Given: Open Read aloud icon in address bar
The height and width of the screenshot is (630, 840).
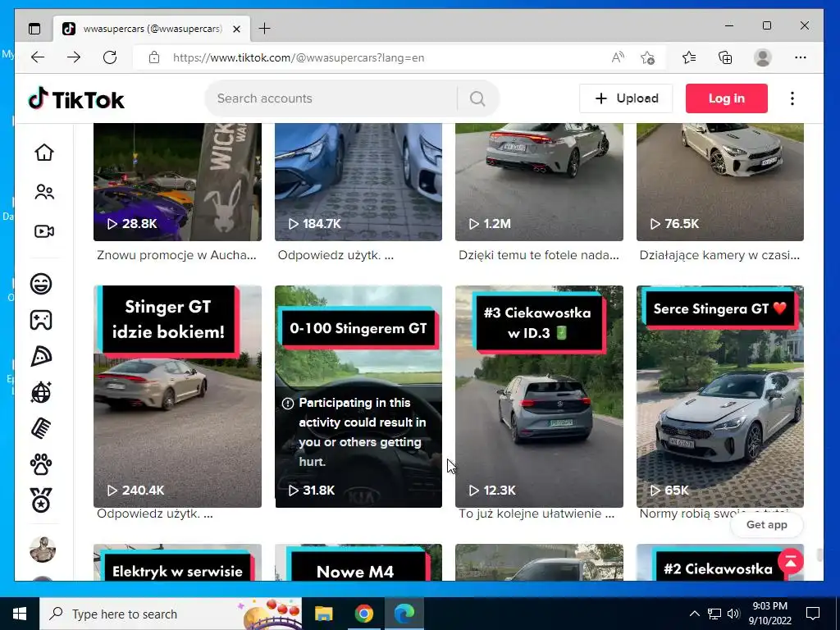Looking at the screenshot, I should (618, 57).
